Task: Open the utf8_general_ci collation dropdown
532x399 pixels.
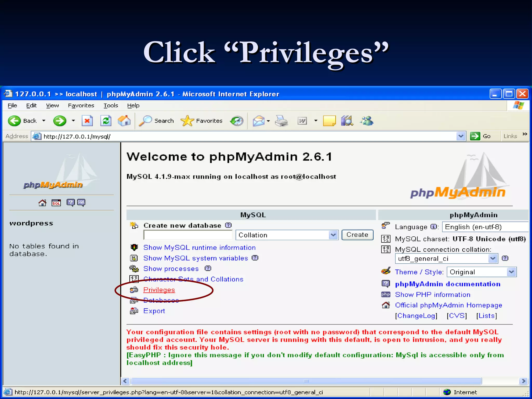Action: click(x=447, y=258)
